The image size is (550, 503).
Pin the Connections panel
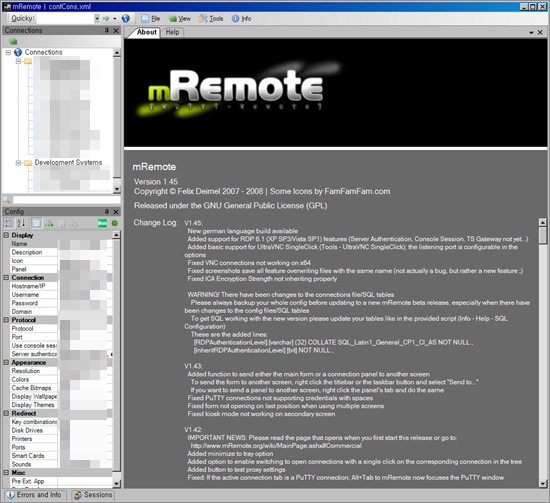pyautogui.click(x=107, y=31)
